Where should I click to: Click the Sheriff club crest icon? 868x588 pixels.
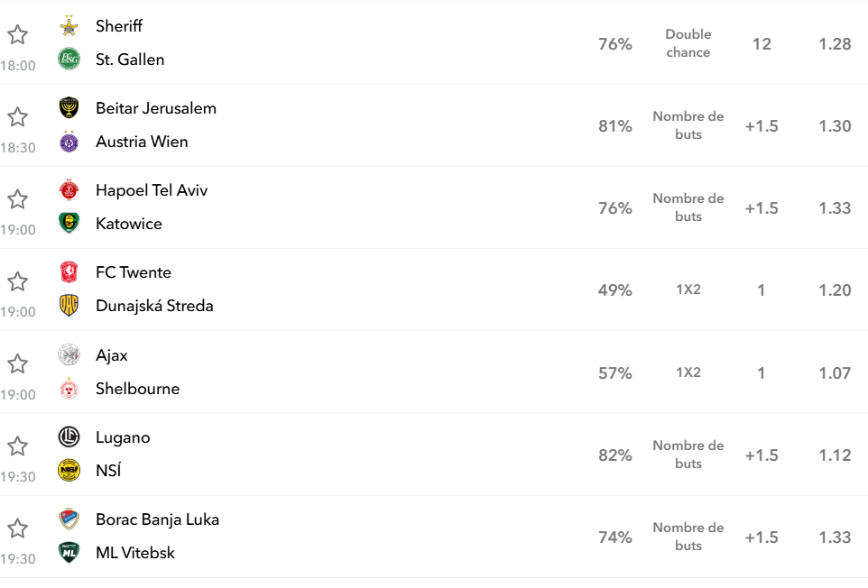click(69, 26)
